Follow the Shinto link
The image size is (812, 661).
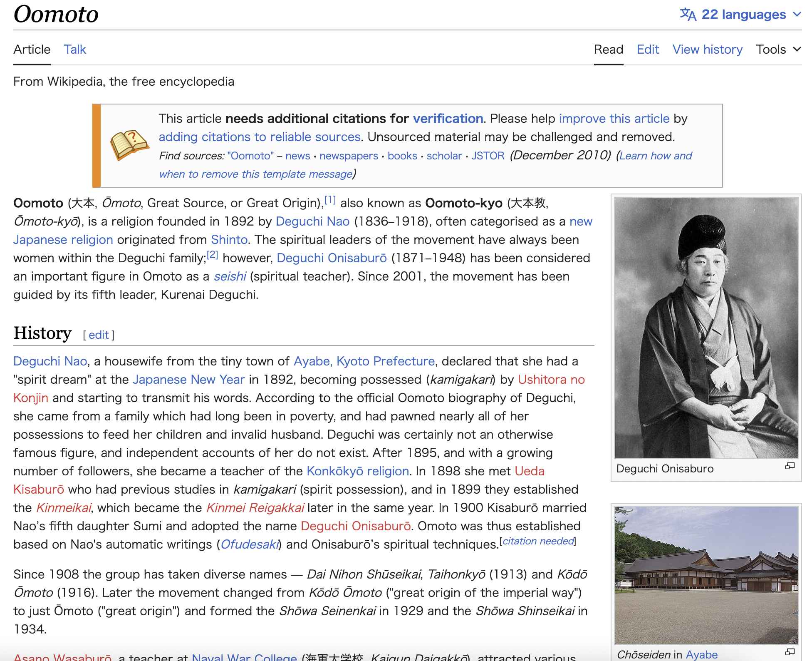(229, 240)
